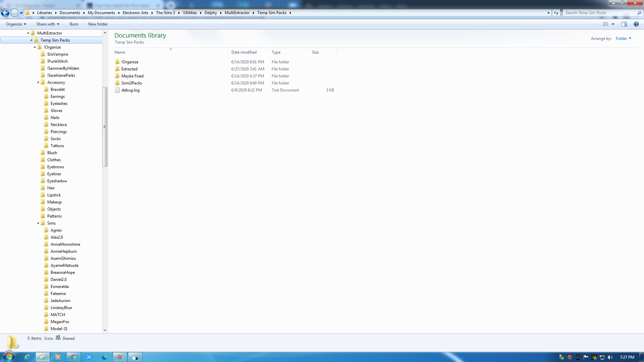Select Lipstick folder in tree

point(54,195)
